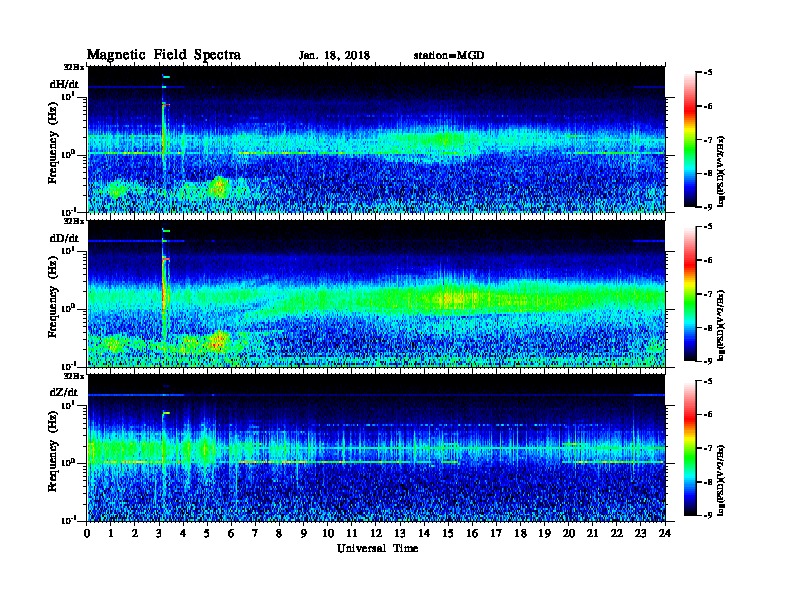Screen dimensions: 792x612
Task: Click hour 23 on the Universal Time axis
Action: (641, 533)
